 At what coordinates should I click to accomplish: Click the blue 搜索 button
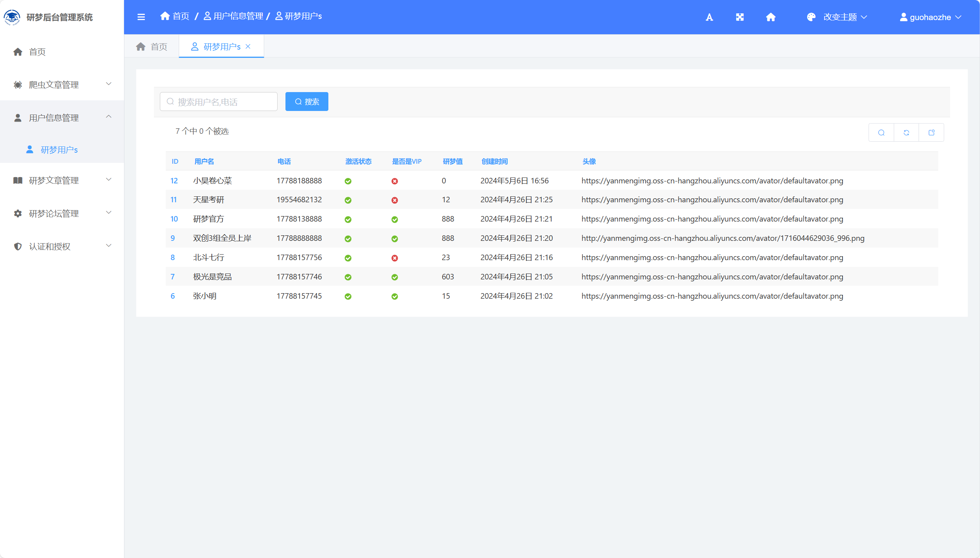tap(307, 102)
